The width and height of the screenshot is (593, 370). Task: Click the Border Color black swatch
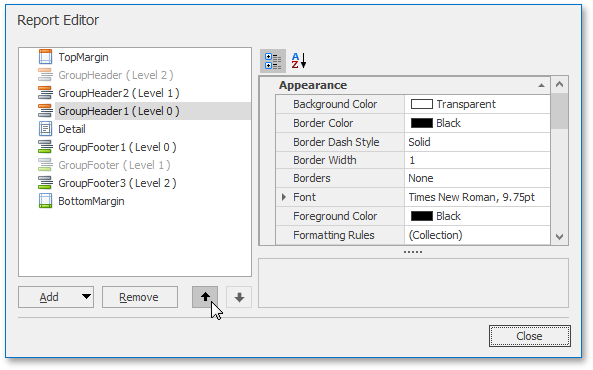click(422, 123)
